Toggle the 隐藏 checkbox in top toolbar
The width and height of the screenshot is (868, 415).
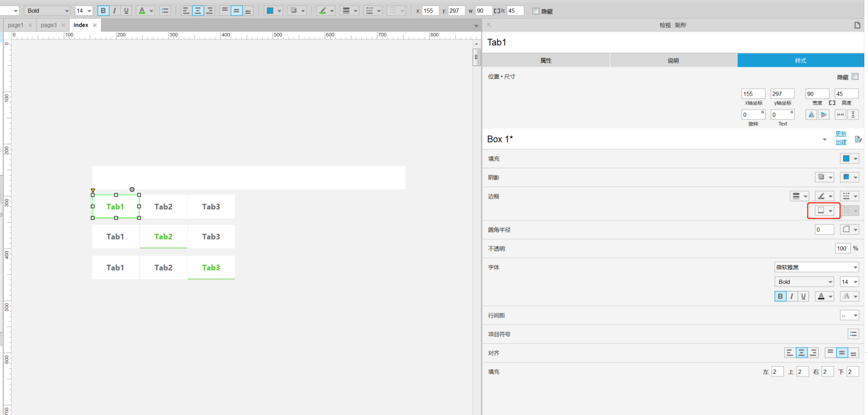coord(536,11)
